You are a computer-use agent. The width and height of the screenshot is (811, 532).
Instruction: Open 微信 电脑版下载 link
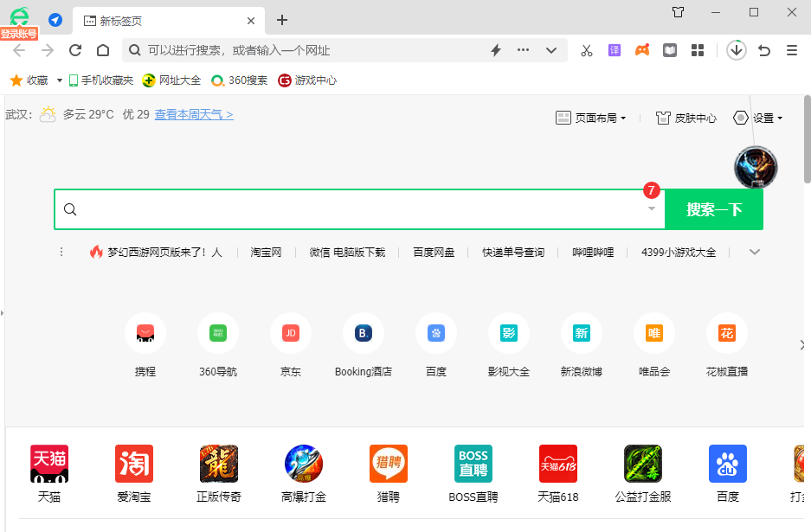(348, 252)
